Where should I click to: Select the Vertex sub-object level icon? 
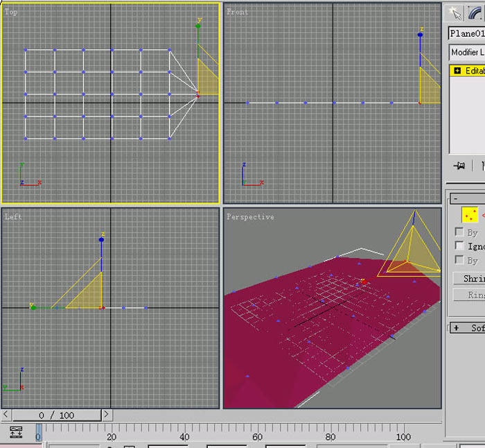[x=470, y=215]
